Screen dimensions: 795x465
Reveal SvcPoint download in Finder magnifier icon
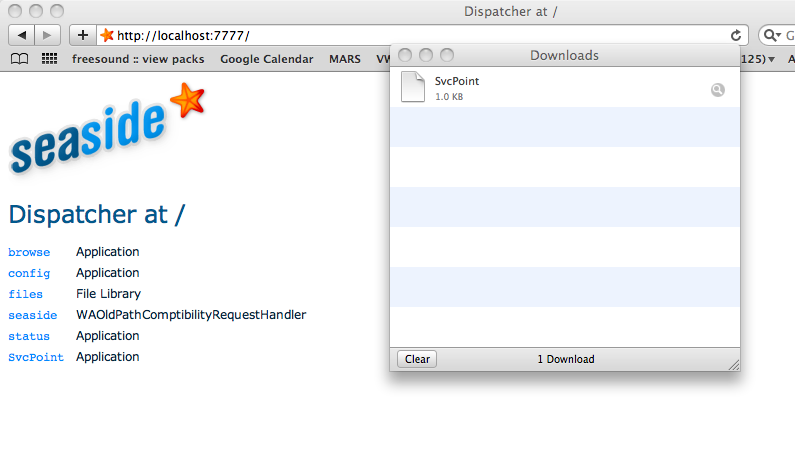[717, 90]
